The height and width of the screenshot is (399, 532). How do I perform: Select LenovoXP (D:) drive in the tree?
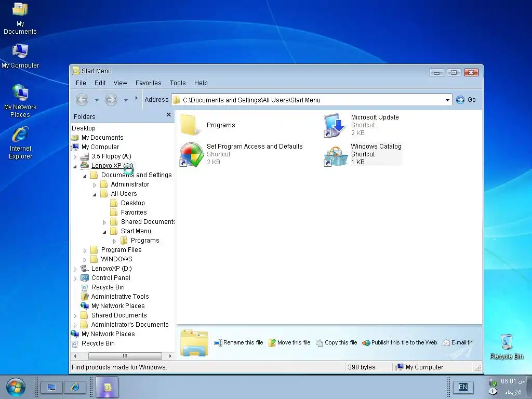tap(111, 269)
